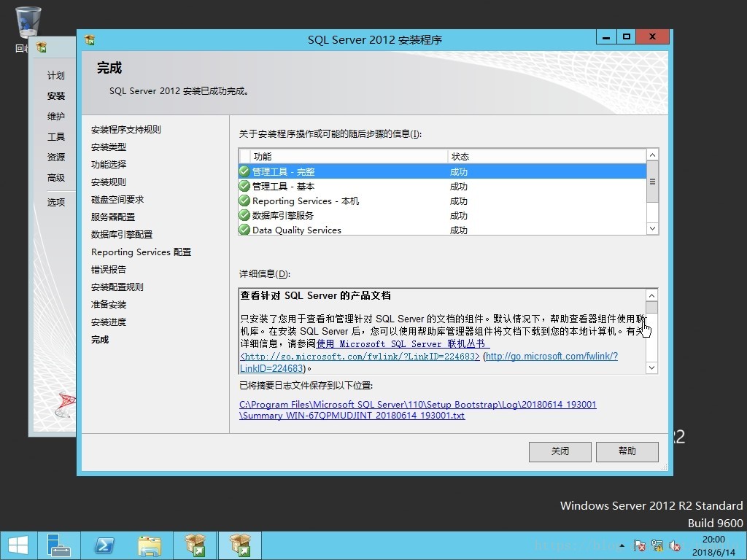Click the 状态 column header
Viewport: 747px width, 560px height.
pos(547,157)
